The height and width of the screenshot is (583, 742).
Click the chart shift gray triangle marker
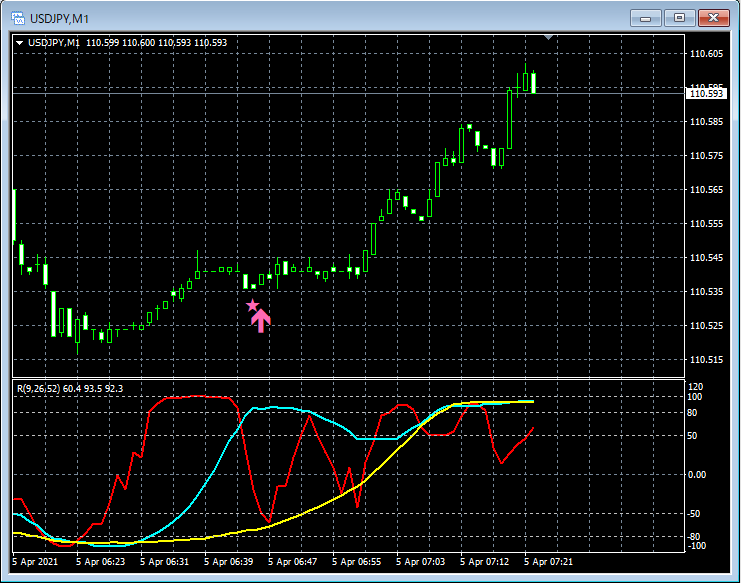point(548,37)
